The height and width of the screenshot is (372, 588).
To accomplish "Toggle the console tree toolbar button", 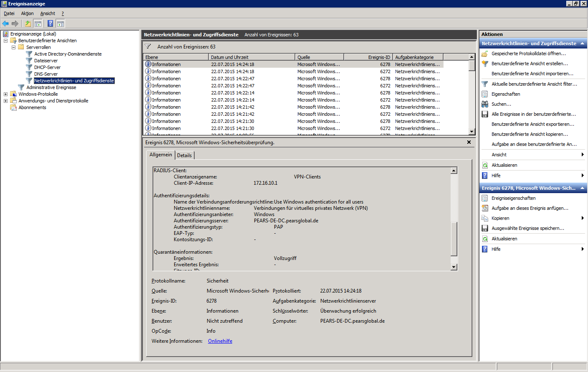I will click(x=38, y=24).
